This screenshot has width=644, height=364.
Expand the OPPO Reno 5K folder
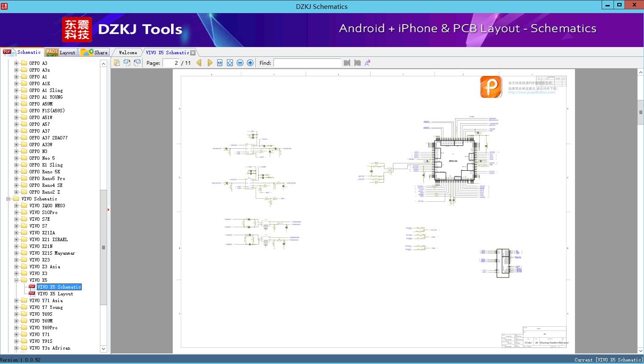pos(16,172)
